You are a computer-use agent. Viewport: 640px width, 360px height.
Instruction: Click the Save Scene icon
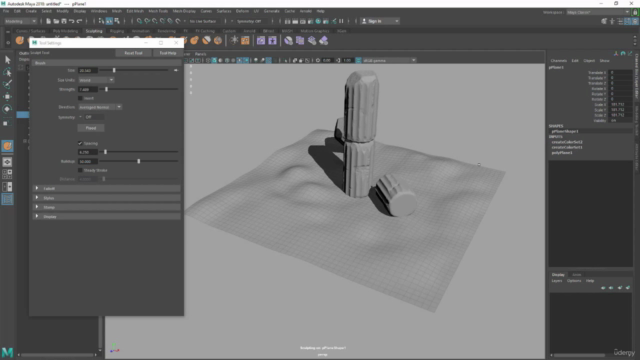64,21
